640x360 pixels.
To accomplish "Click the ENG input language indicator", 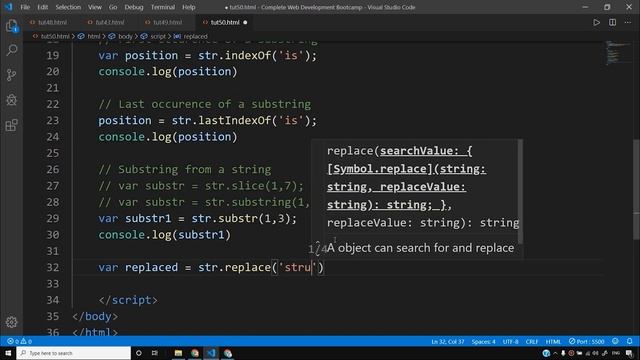I will click(616, 353).
